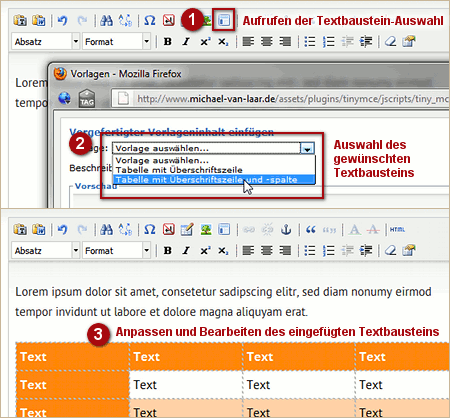The image size is (450, 418).
Task: Remove formatting eraser in upper toolbar
Action: click(x=390, y=42)
